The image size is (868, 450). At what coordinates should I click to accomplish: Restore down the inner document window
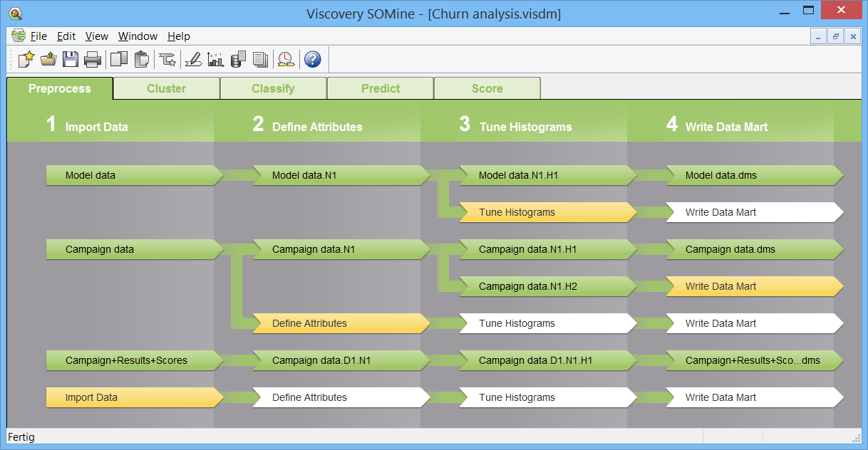click(x=835, y=36)
